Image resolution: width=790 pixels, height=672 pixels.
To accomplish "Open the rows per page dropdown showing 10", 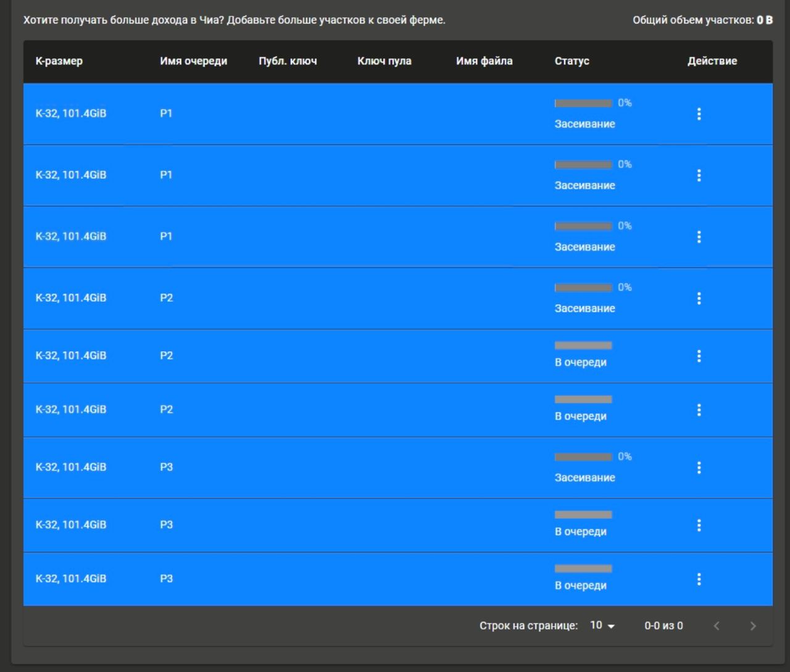I will coord(602,626).
